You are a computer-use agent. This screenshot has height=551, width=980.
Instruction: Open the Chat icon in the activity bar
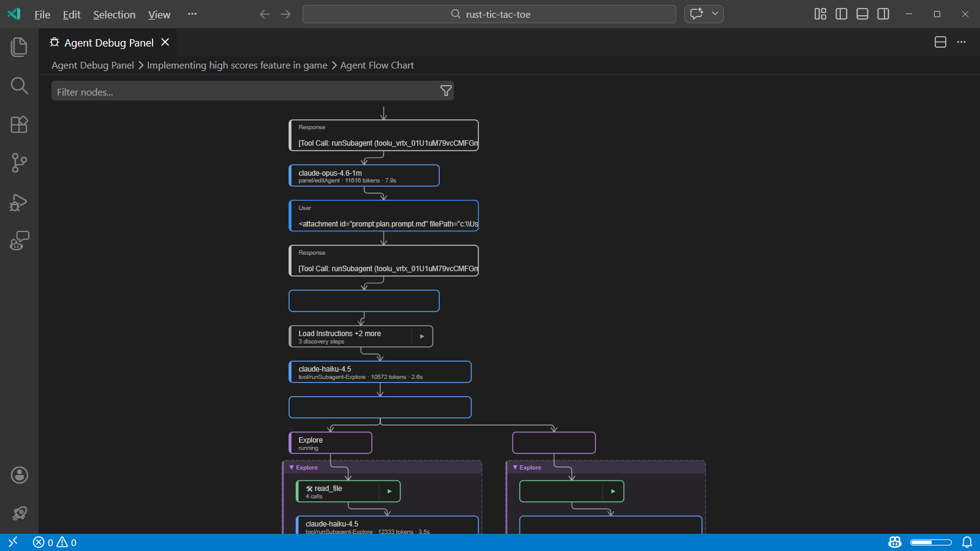tap(18, 241)
